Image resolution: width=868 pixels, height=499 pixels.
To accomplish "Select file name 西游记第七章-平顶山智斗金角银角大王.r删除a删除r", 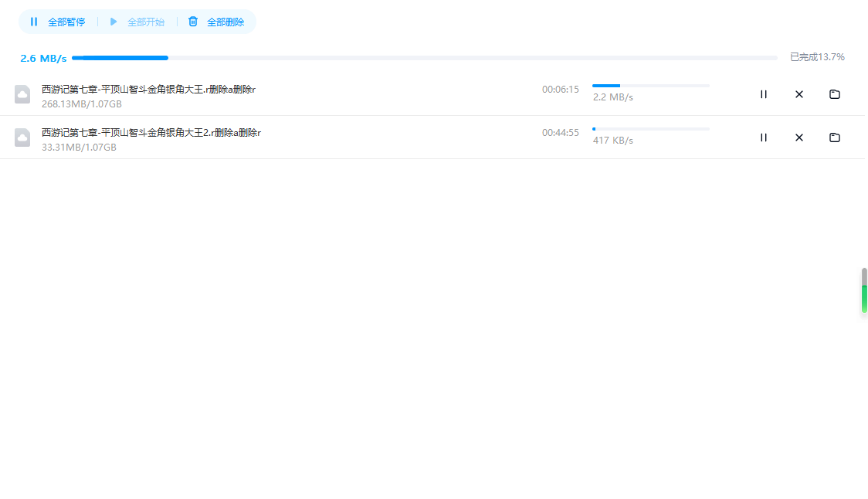I will [148, 89].
